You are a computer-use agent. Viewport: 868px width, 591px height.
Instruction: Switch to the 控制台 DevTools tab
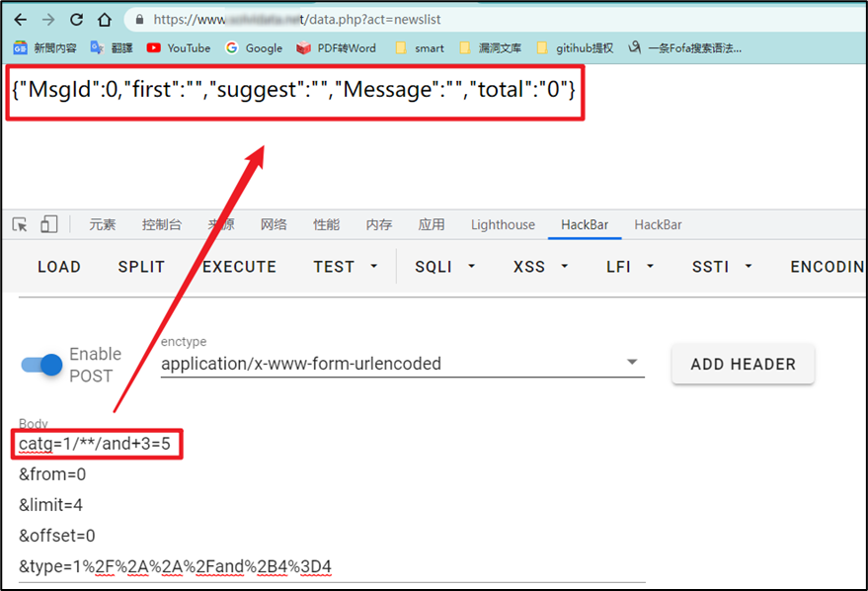point(162,224)
